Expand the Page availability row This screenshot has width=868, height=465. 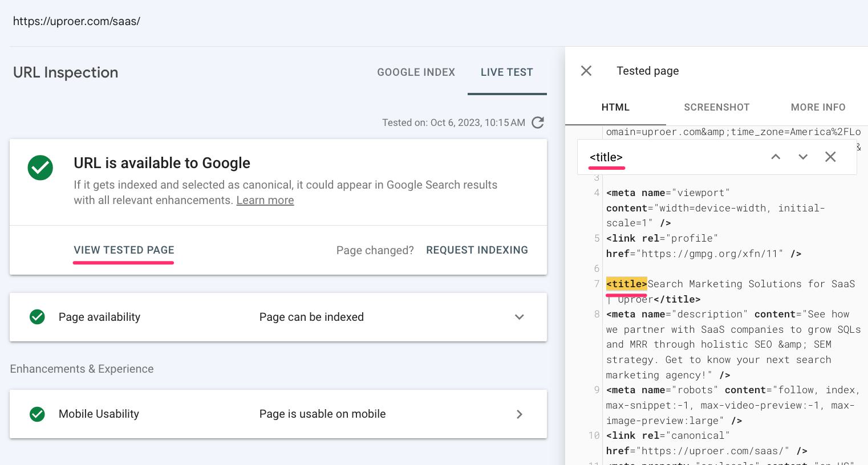pos(519,317)
